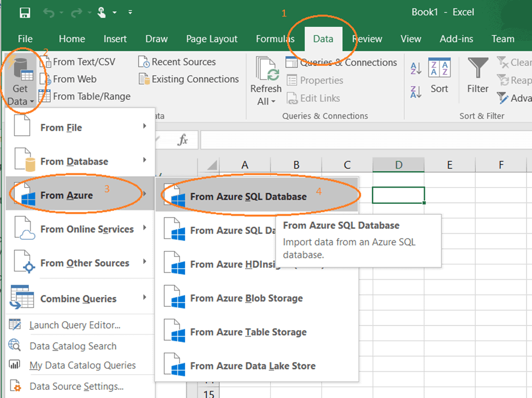532x398 pixels.
Task: Switch to the Insert ribbon tab
Action: point(115,39)
